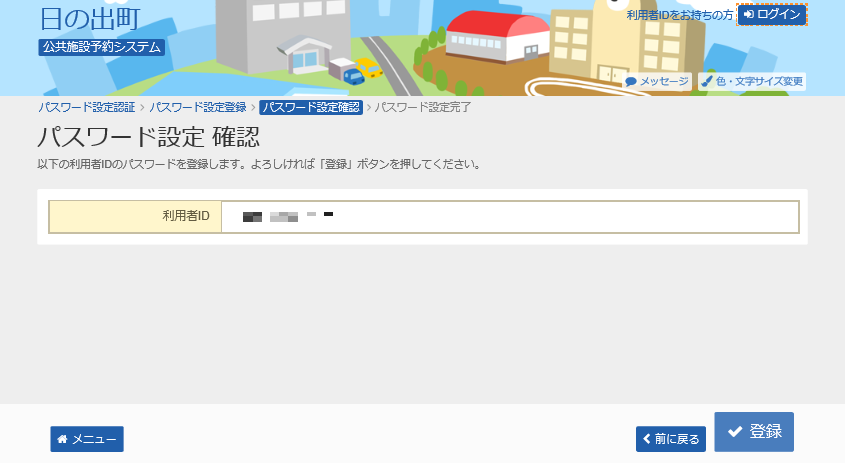Click the 利用者ID label cell
The height and width of the screenshot is (463, 845).
[135, 217]
